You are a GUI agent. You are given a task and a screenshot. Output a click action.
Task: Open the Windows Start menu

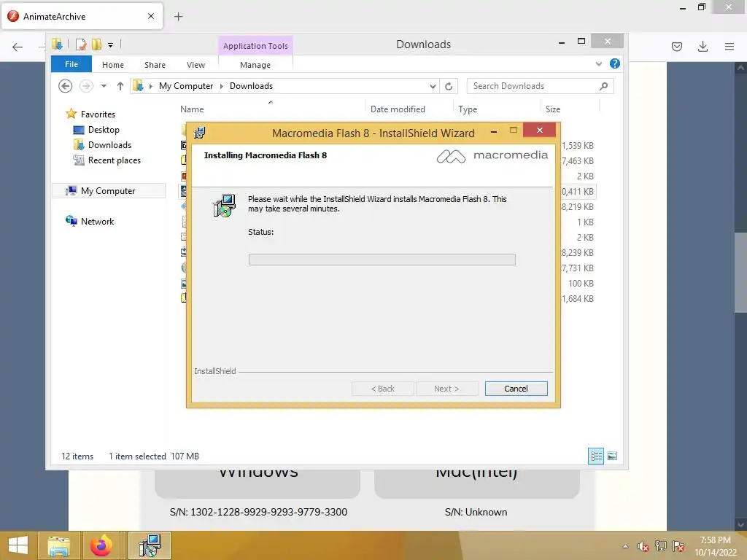pos(18,545)
